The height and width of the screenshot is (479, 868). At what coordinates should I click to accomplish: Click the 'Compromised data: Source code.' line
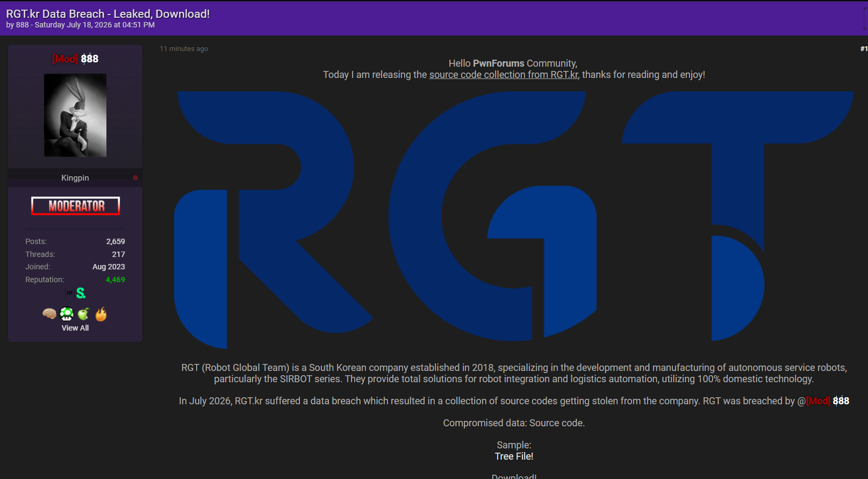(x=514, y=423)
